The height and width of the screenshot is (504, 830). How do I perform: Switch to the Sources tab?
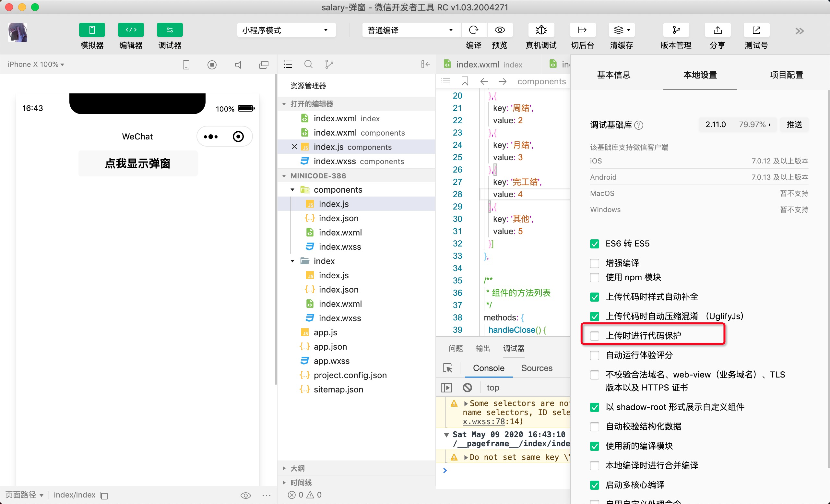coord(536,368)
